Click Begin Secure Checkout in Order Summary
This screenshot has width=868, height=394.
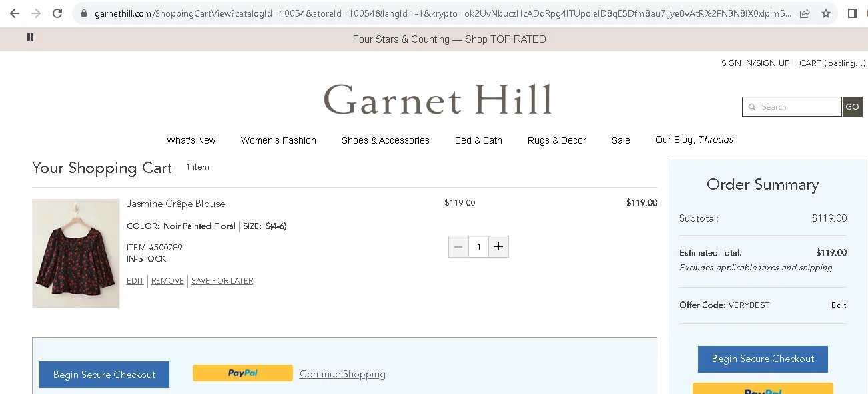pos(763,359)
